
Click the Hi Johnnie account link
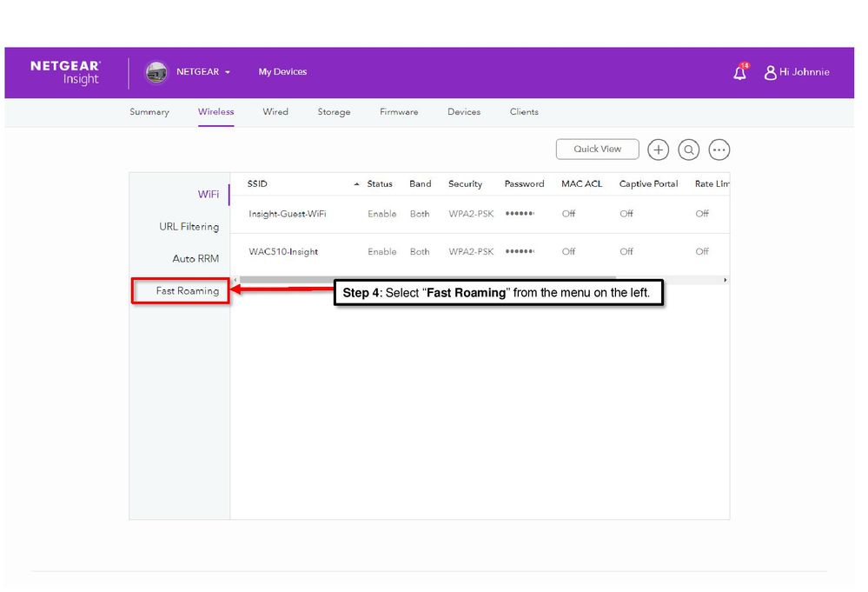(x=805, y=72)
